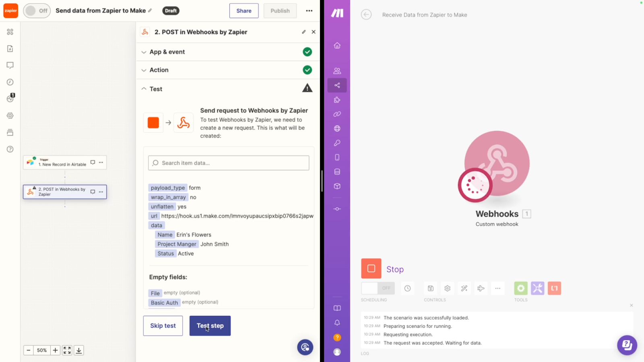Rename the step with pencil icon
This screenshot has height=362, width=644.
pos(304,32)
